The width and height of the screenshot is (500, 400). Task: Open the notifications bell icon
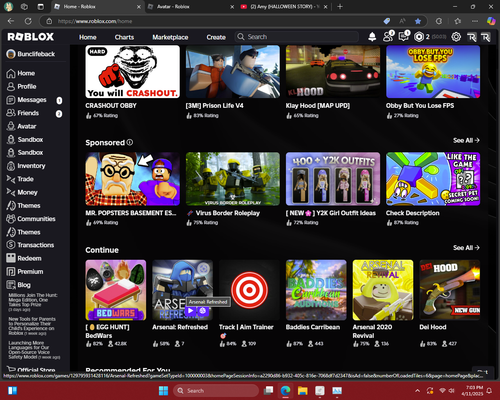[x=372, y=37]
